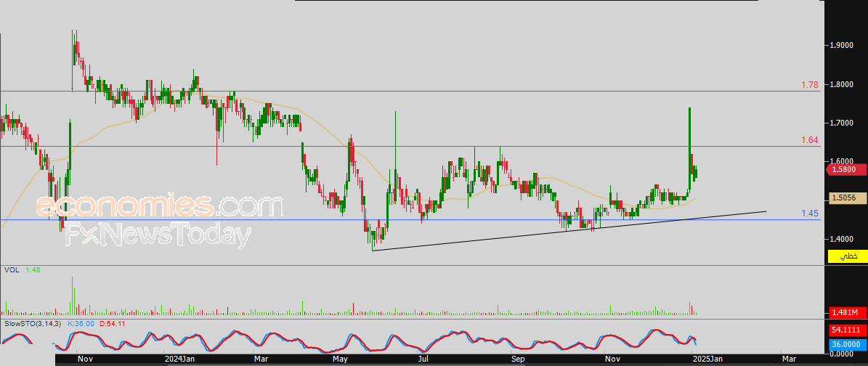
Task: Click the SlowSTO(3,14,3) indicator label
Action: click(33, 323)
